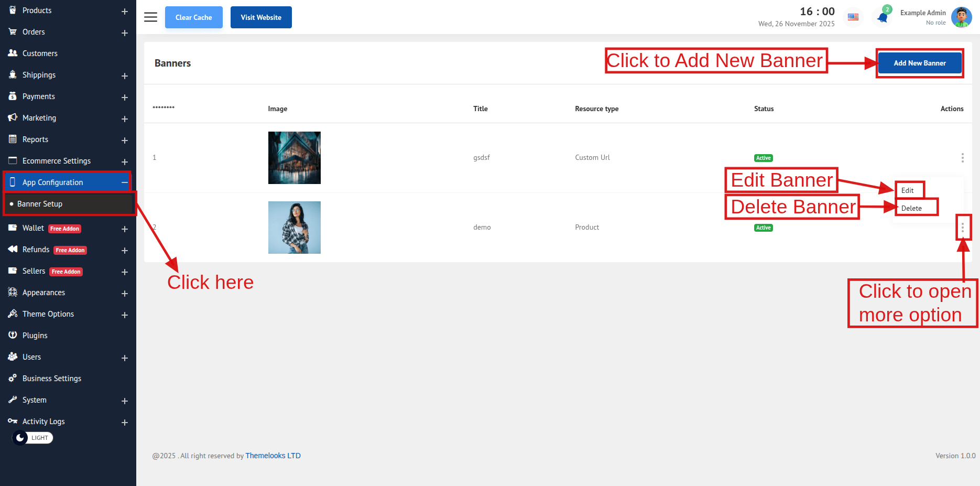Select Edit from the actions menu
The height and width of the screenshot is (486, 980).
point(908,190)
